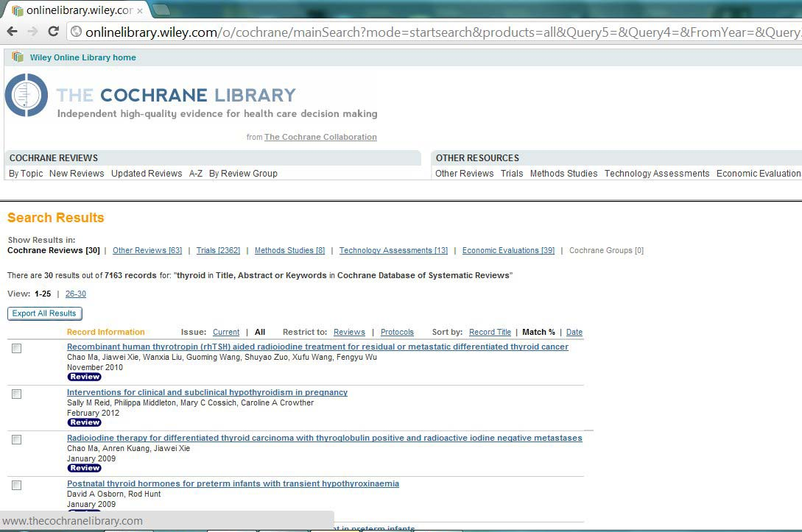Open Recombinant human thyrotropin (rhTSH) review

coord(317,347)
